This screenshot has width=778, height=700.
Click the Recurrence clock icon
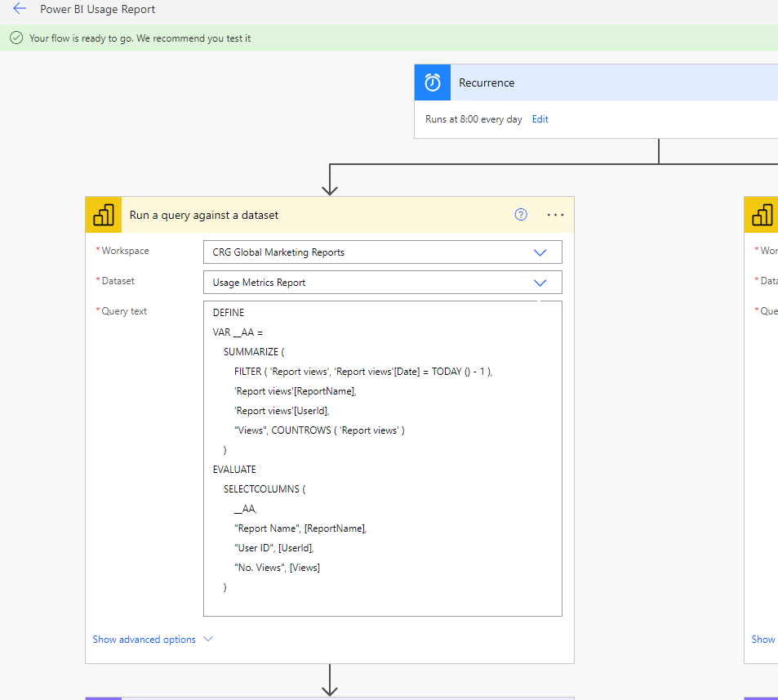coord(432,82)
